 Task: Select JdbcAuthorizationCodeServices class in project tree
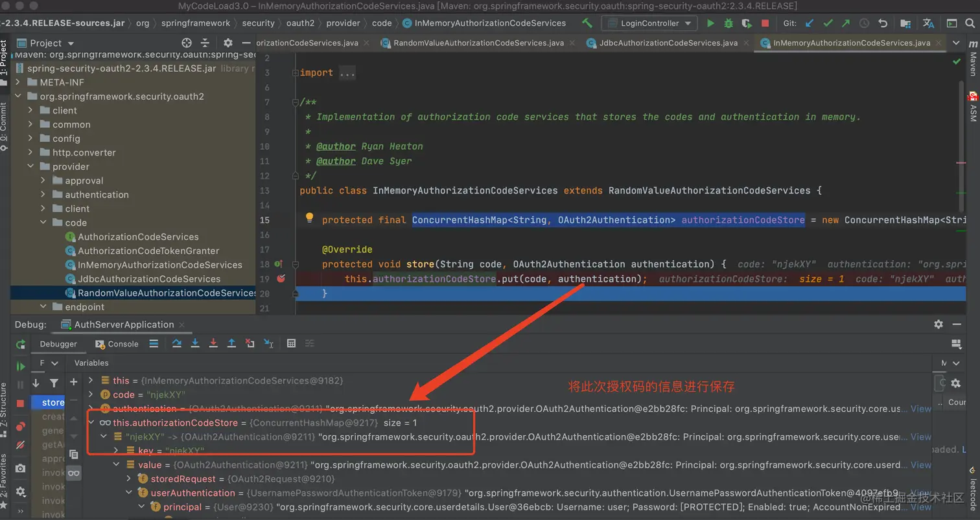click(x=149, y=279)
